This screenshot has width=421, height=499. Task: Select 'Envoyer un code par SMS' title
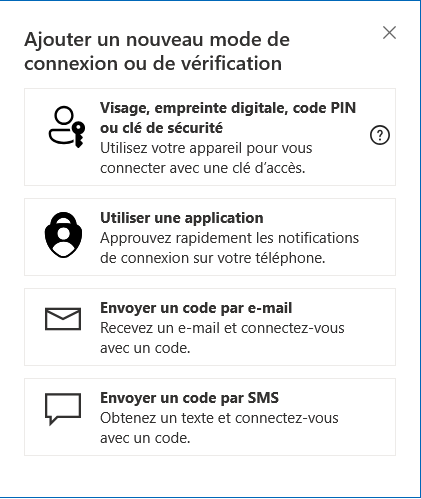[x=189, y=398]
